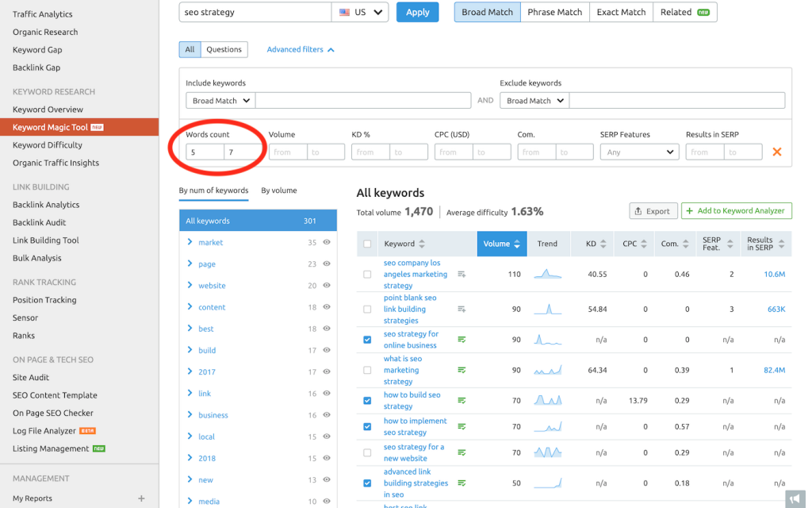
Task: Check the 'seo company los angeles marketing strategy' row
Action: coord(367,274)
